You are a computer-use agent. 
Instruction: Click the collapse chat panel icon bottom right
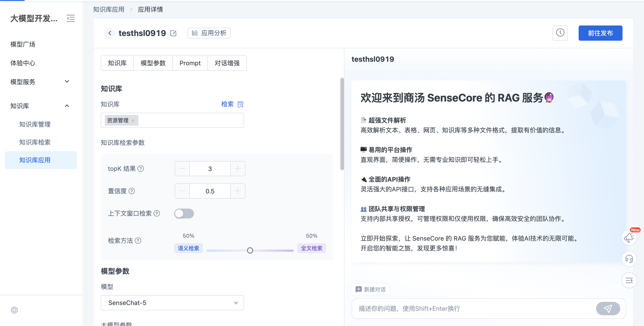(x=629, y=280)
